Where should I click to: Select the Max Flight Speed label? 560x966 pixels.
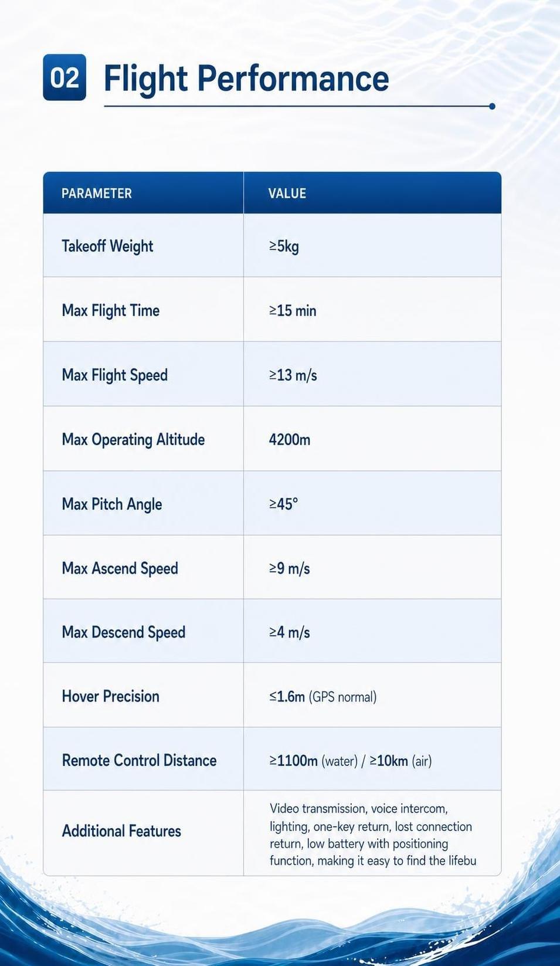(115, 375)
